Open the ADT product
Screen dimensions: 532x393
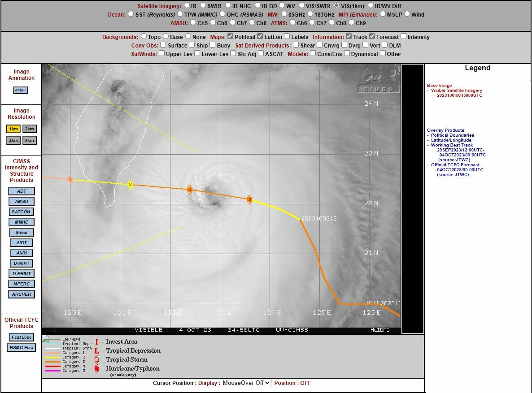click(x=22, y=191)
